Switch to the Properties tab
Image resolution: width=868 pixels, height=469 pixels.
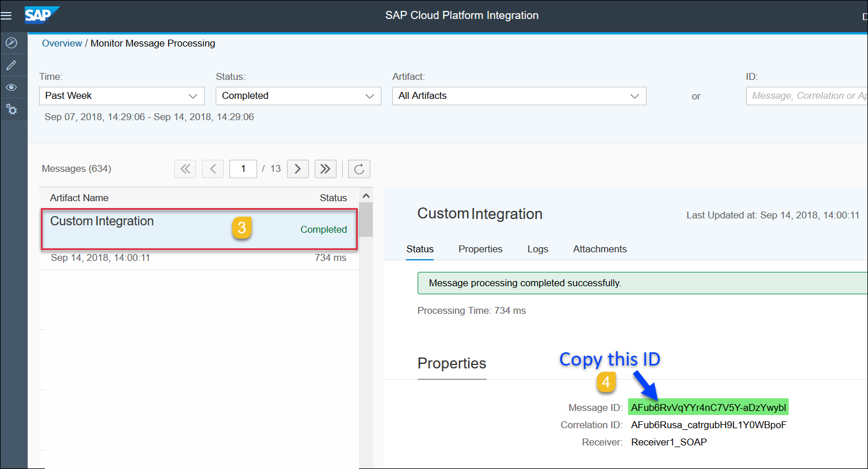click(x=480, y=249)
